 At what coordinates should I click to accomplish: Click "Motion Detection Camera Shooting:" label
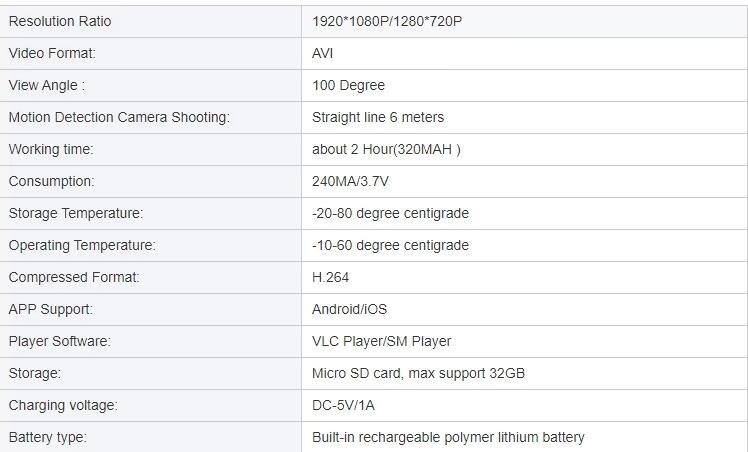click(x=119, y=117)
